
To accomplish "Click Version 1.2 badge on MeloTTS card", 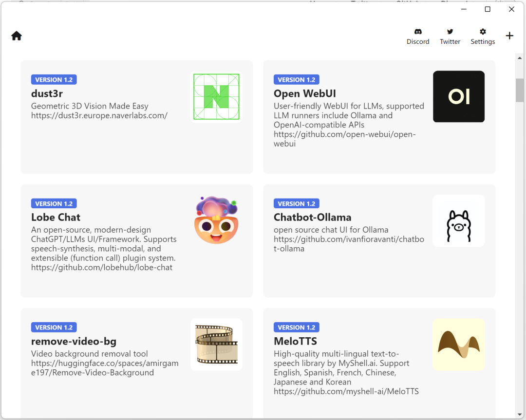I will [296, 328].
